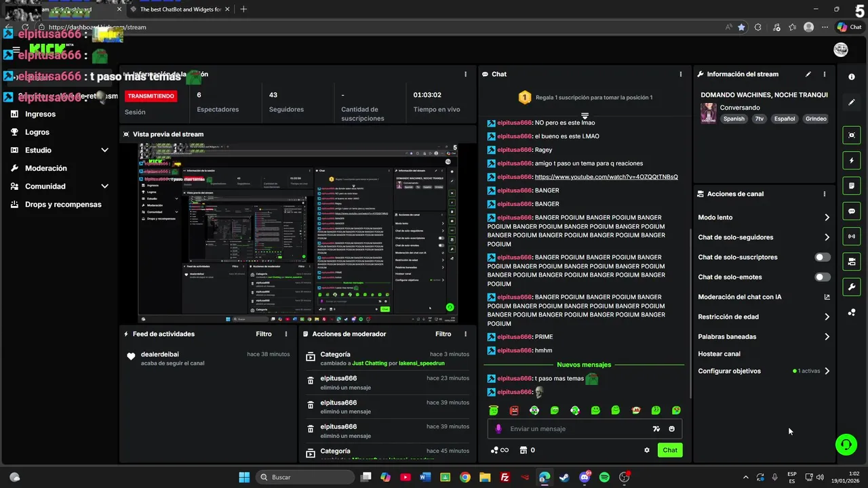Click the green Chat send button
868x488 pixels.
(670, 450)
